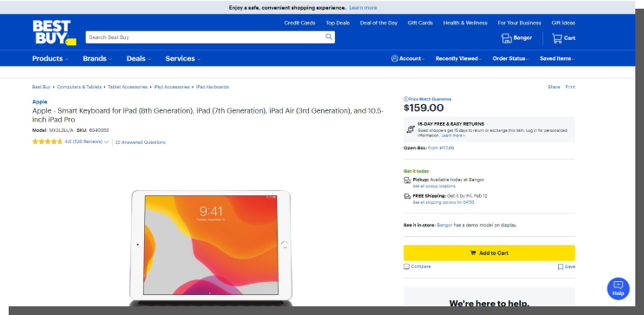Click Bangor link under See it in-store
Image resolution: width=644 pixels, height=315 pixels.
(444, 225)
